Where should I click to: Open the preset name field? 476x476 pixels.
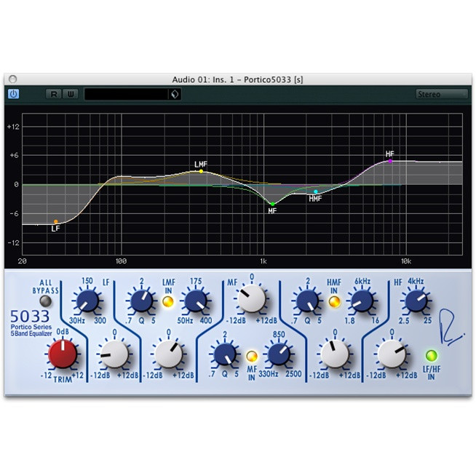coord(127,94)
